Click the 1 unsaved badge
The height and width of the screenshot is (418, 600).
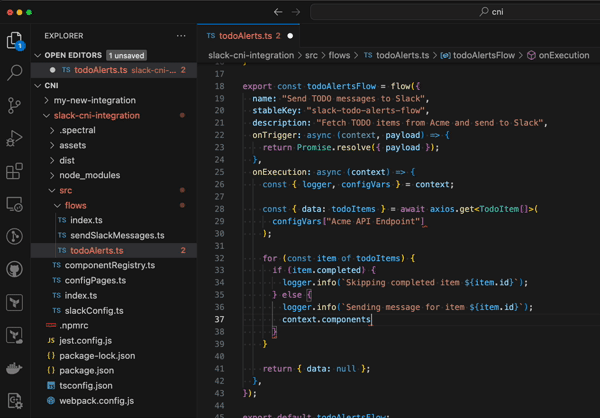click(126, 56)
